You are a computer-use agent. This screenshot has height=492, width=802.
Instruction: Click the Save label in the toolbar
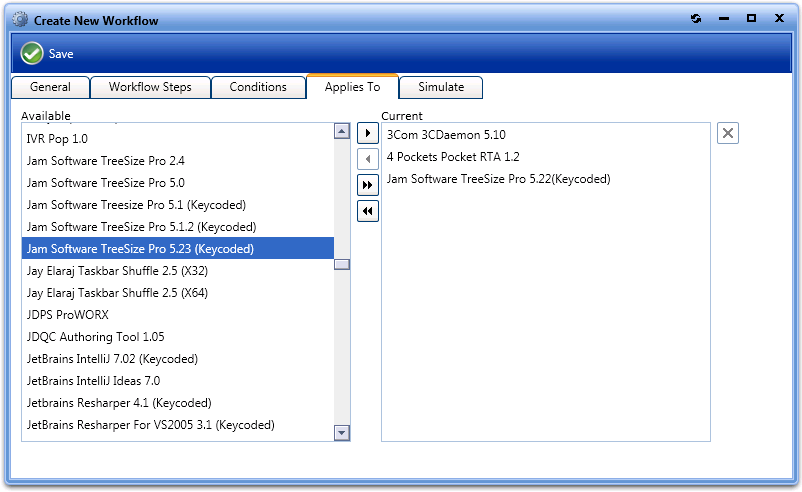pyautogui.click(x=61, y=54)
